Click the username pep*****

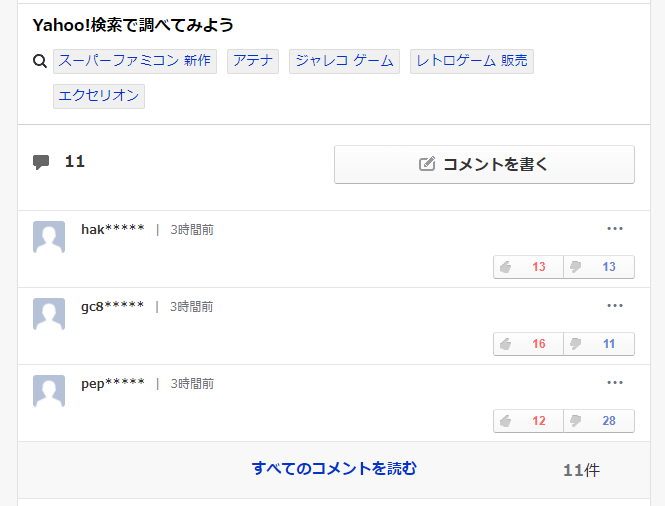coord(113,384)
